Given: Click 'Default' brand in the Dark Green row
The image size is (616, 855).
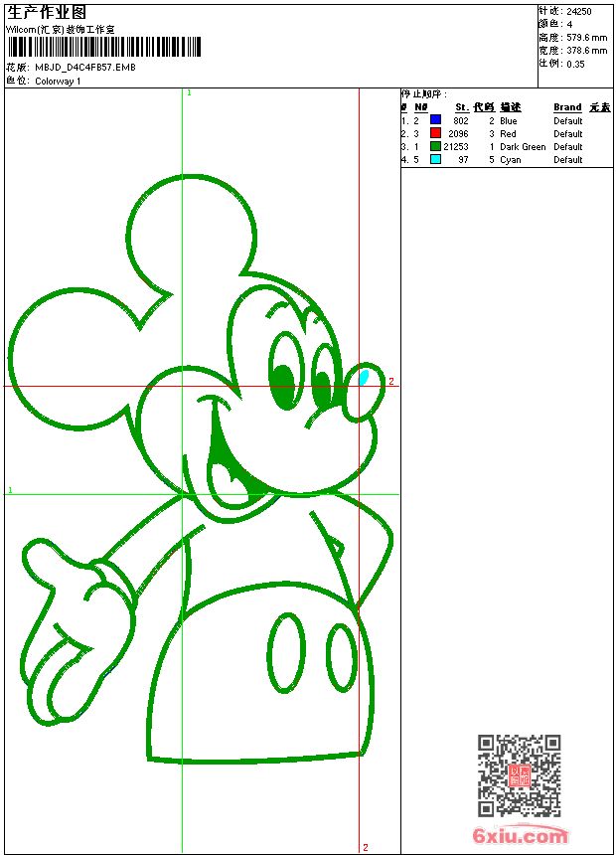Looking at the screenshot, I should point(568,147).
